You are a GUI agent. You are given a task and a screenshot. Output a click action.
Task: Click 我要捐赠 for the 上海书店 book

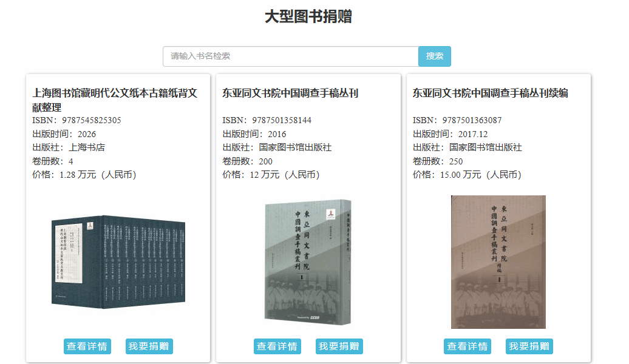[149, 346]
